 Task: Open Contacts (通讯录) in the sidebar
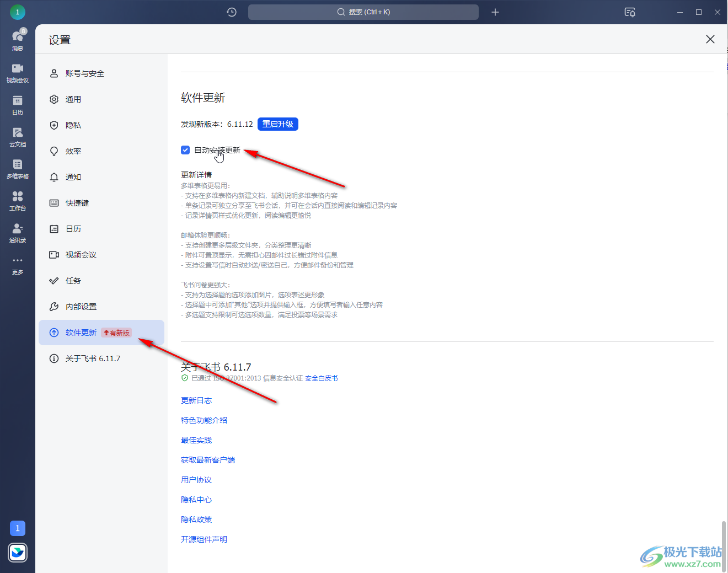[x=18, y=232]
